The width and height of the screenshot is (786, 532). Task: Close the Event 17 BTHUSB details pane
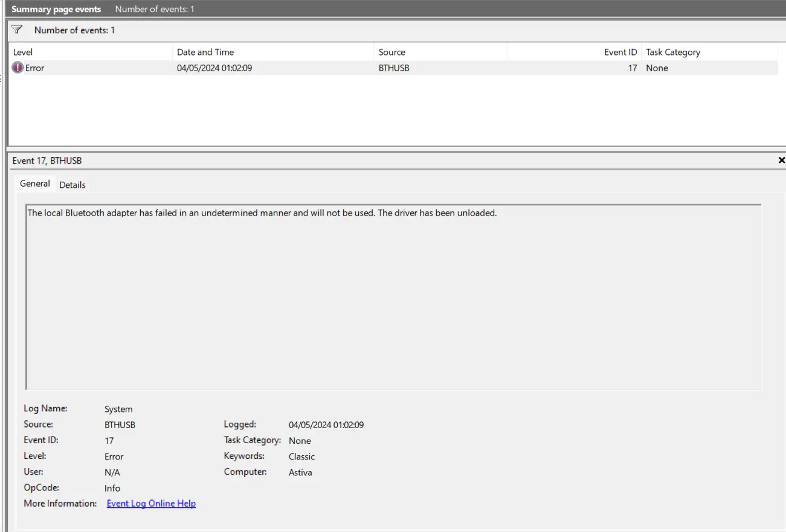(781, 160)
